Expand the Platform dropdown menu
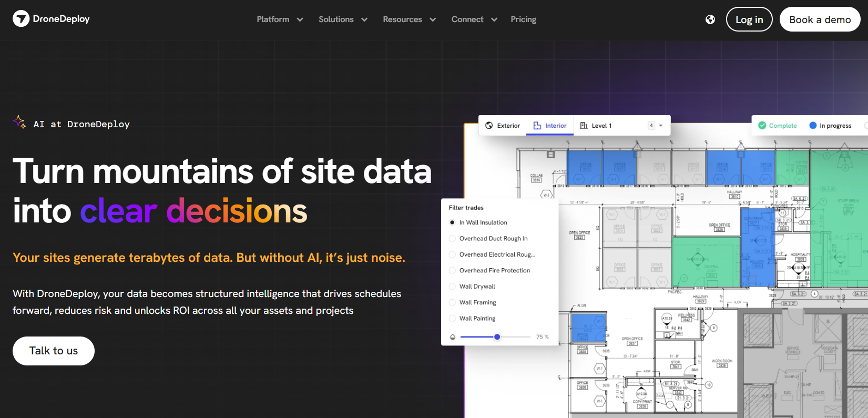This screenshot has height=418, width=868. point(280,19)
